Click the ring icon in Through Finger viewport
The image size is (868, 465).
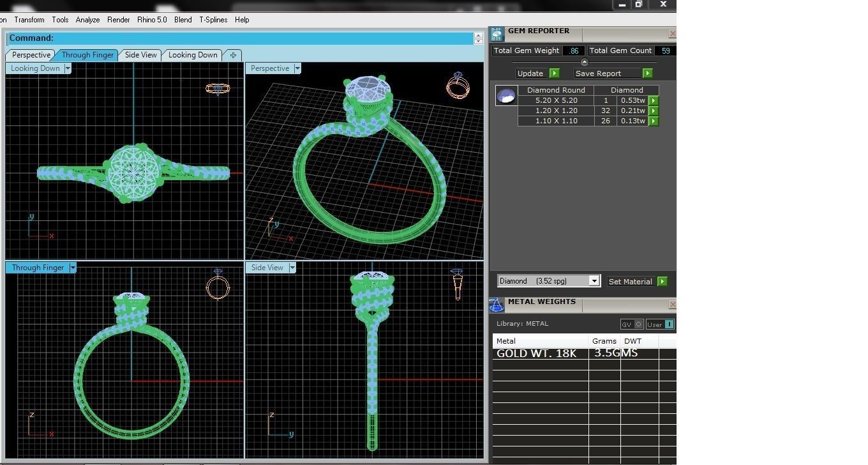point(218,285)
